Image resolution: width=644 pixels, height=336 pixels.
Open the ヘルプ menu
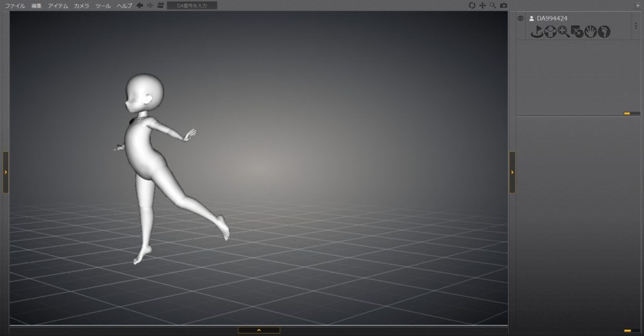tap(125, 6)
